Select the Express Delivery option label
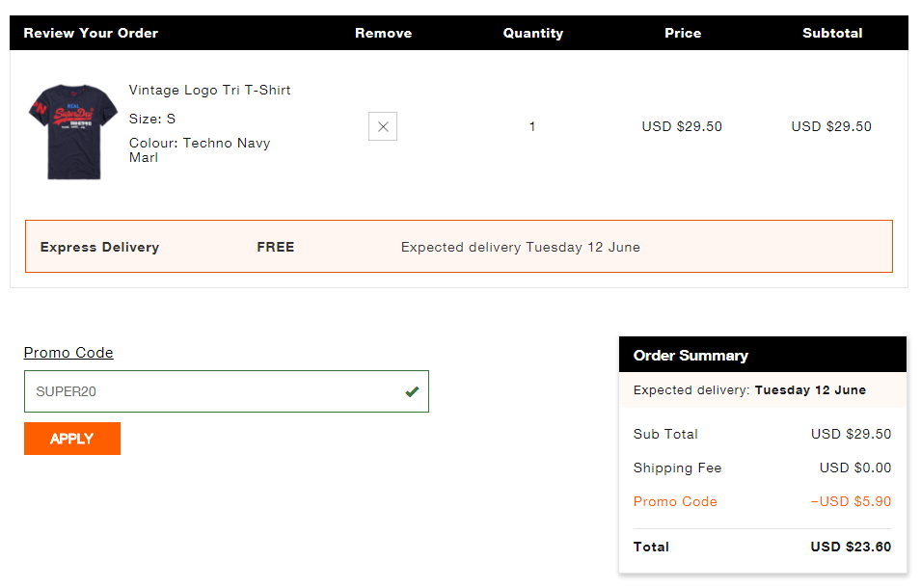Viewport: 921px width, 588px height. (99, 247)
